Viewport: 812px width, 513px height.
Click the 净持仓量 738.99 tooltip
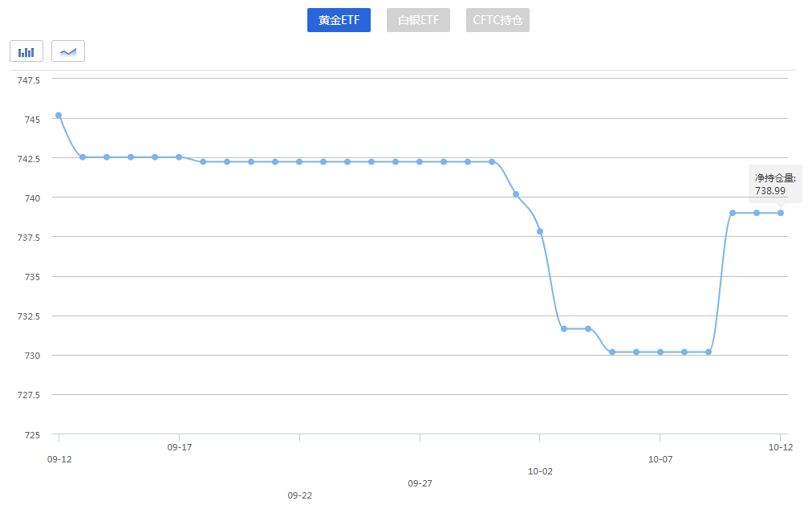774,185
